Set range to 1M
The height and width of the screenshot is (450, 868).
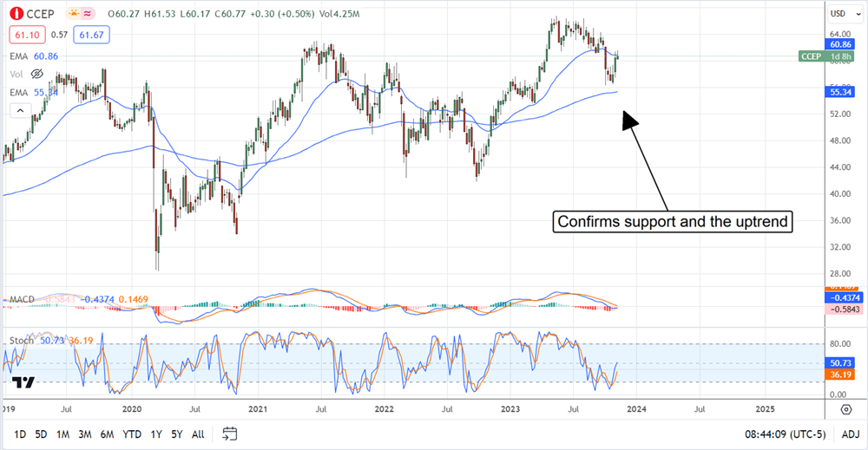coord(62,434)
